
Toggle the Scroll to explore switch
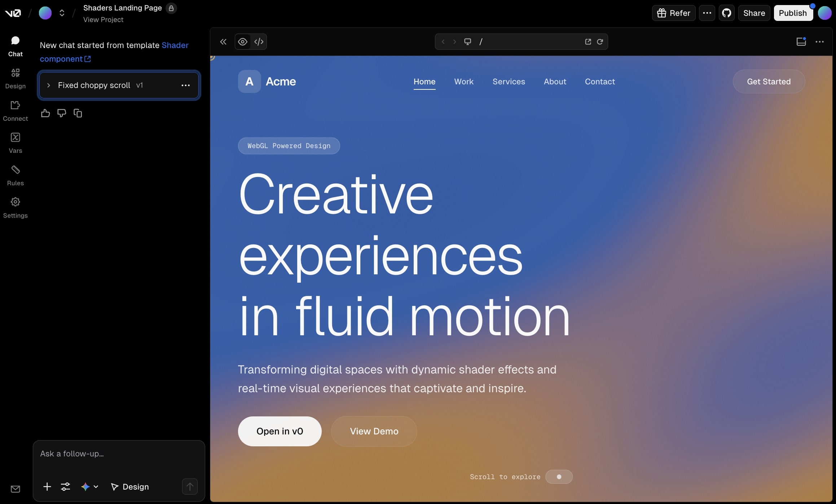559,477
